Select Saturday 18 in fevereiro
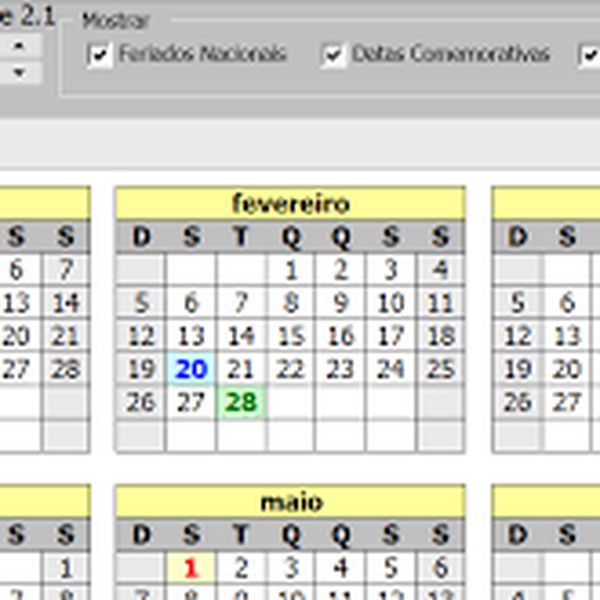Viewport: 600px width, 600px height. click(441, 336)
